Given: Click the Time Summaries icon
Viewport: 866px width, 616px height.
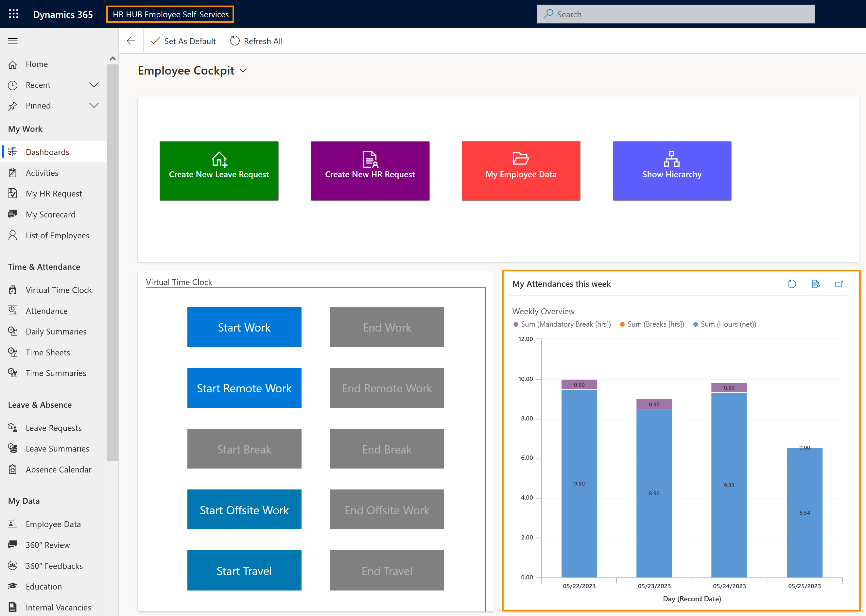Looking at the screenshot, I should point(13,373).
